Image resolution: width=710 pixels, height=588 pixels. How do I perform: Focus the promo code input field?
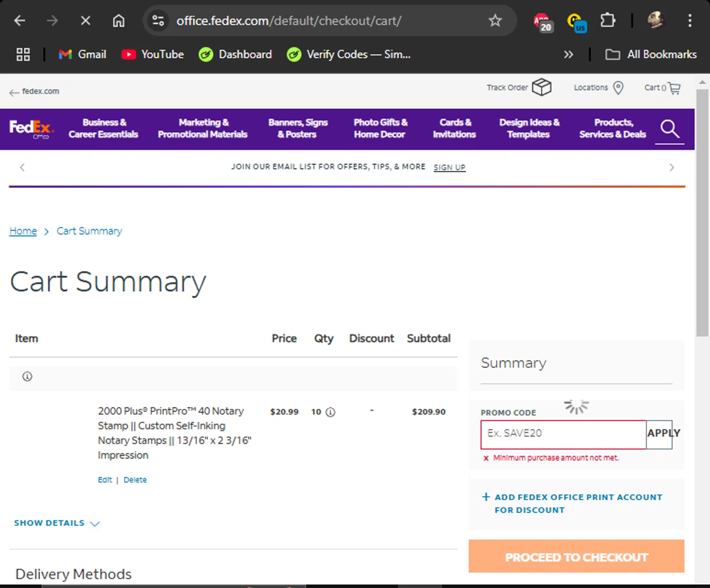[x=563, y=434]
